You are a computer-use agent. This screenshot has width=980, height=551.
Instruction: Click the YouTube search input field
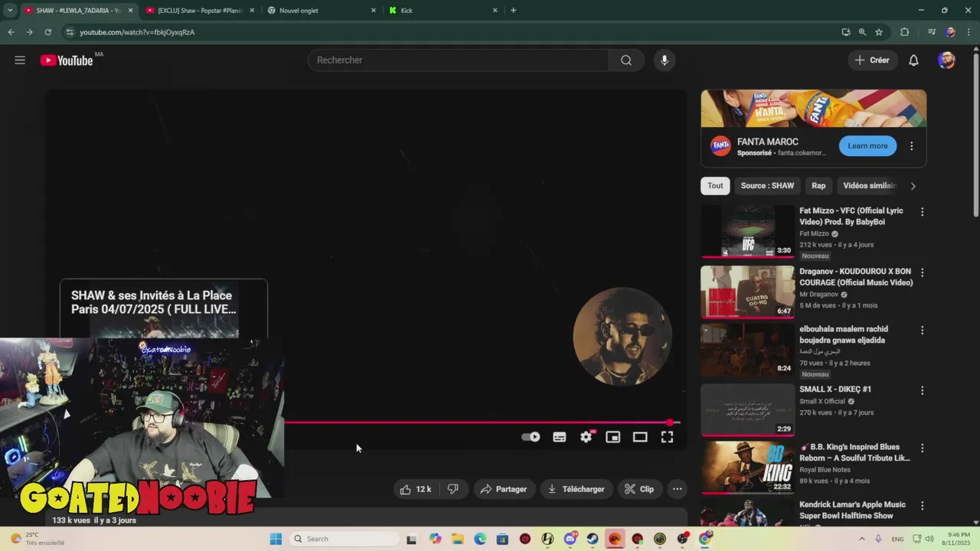458,60
